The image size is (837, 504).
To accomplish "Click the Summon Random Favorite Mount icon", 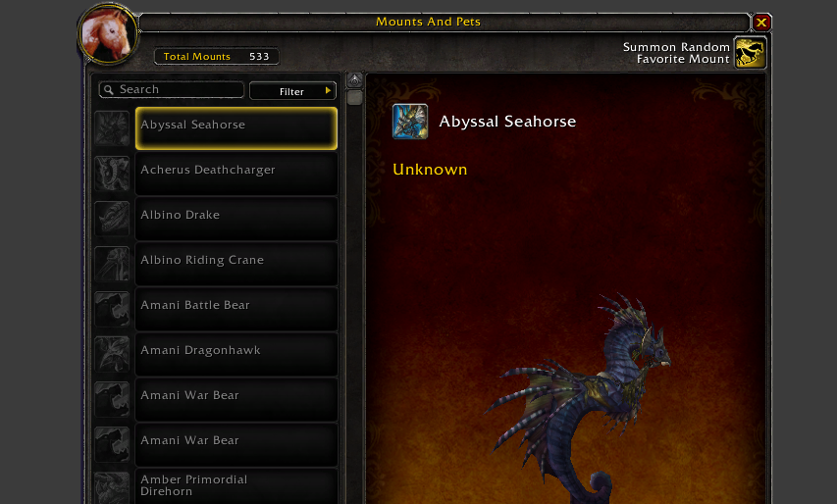I will (750, 52).
